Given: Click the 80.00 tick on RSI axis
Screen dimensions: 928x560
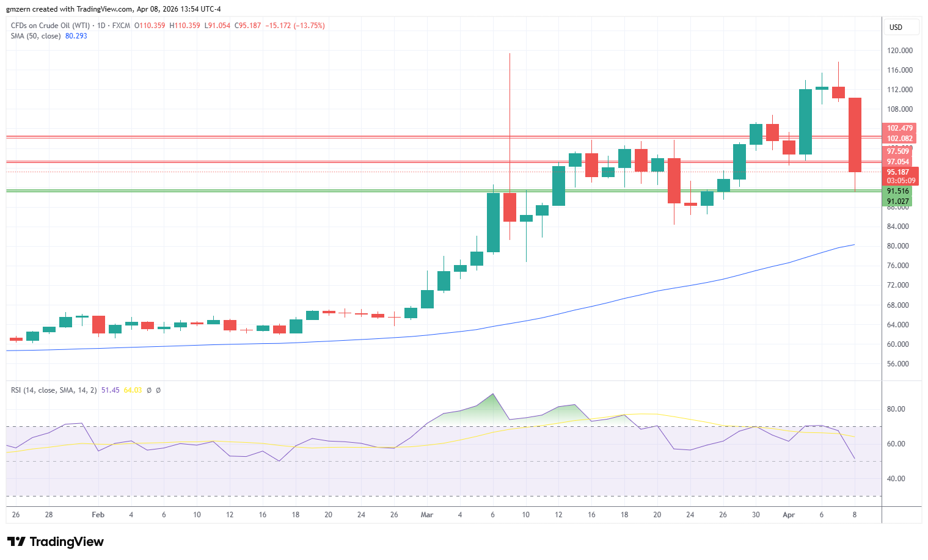Looking at the screenshot, I should coord(896,409).
